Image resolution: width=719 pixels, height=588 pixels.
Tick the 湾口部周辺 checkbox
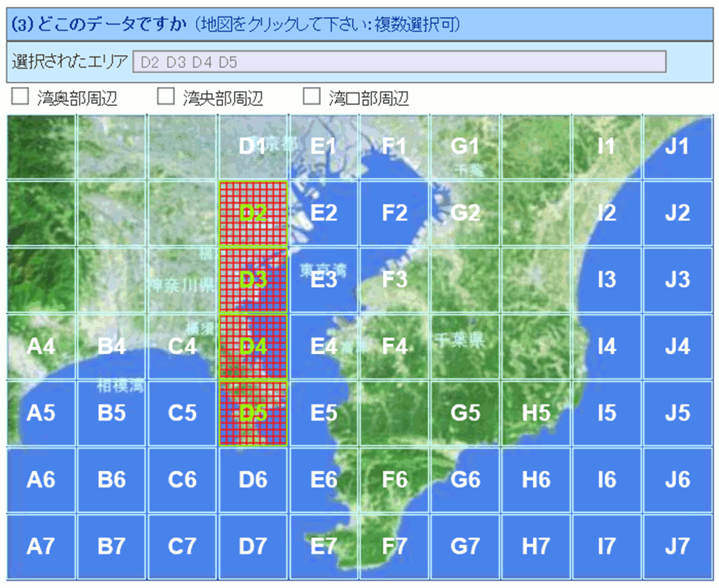point(312,97)
